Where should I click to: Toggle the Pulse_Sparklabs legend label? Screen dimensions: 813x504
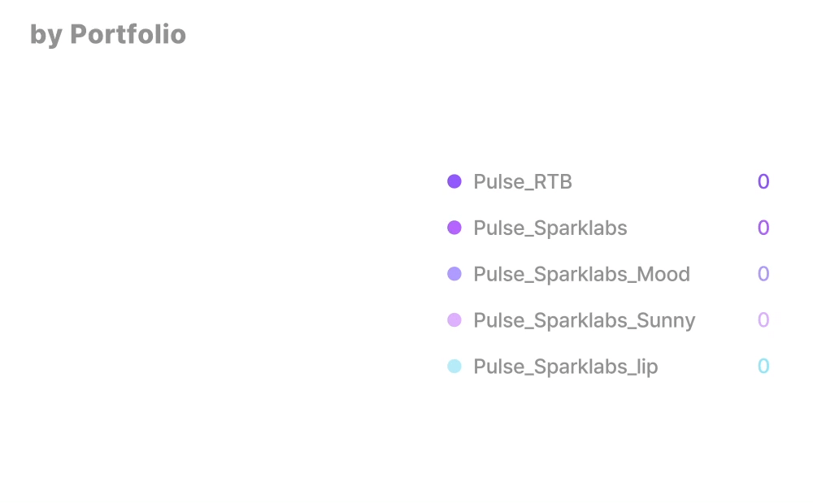pyautogui.click(x=550, y=228)
